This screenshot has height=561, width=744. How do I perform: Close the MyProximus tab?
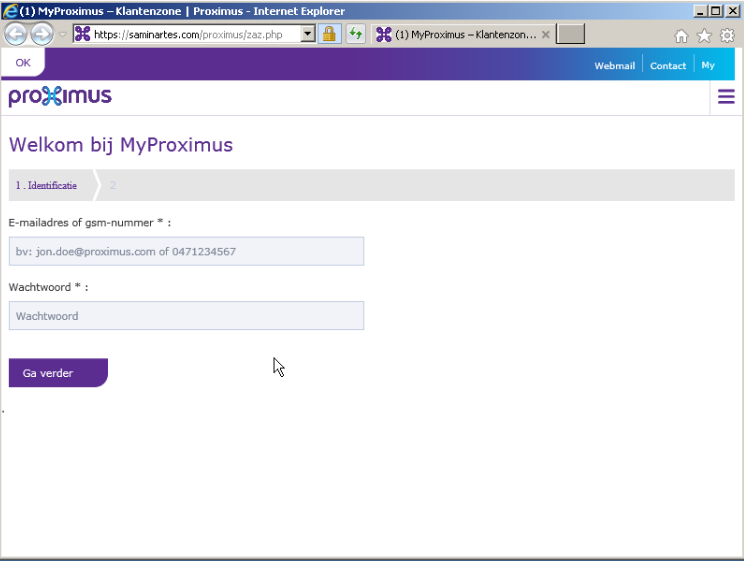pos(546,34)
